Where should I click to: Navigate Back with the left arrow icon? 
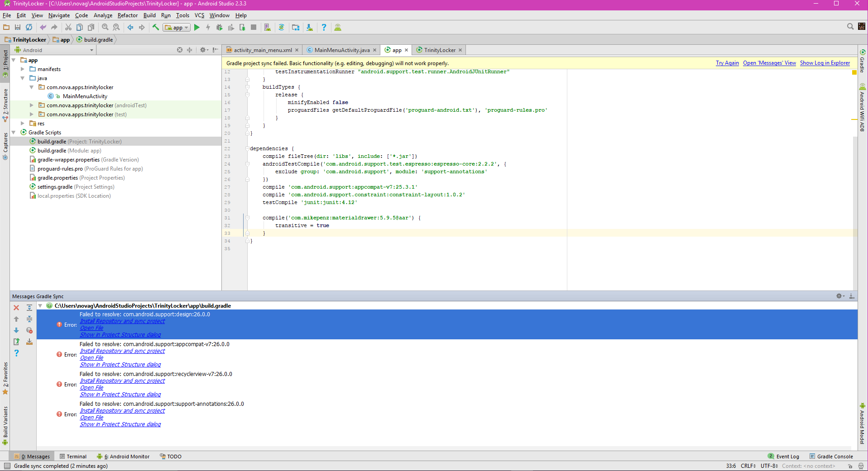130,28
